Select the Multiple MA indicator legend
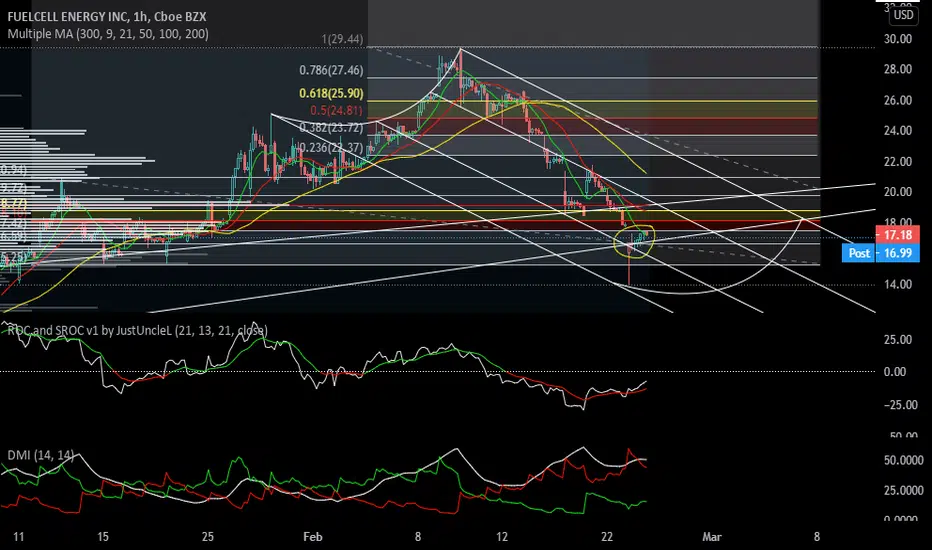This screenshot has height=550, width=932. coord(108,34)
